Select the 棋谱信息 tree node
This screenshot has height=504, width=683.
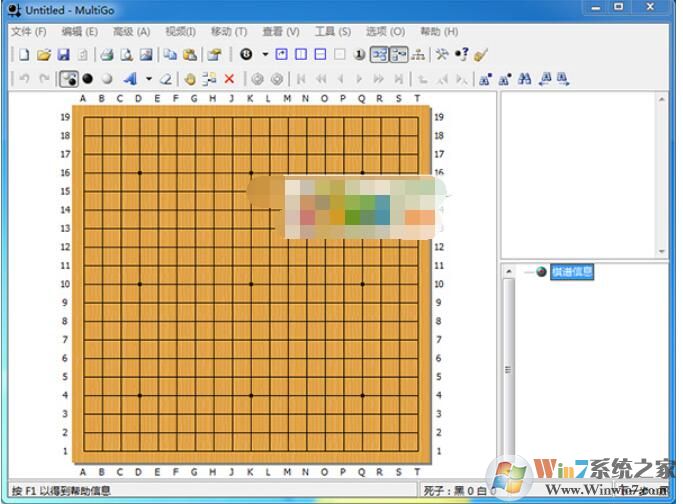572,272
